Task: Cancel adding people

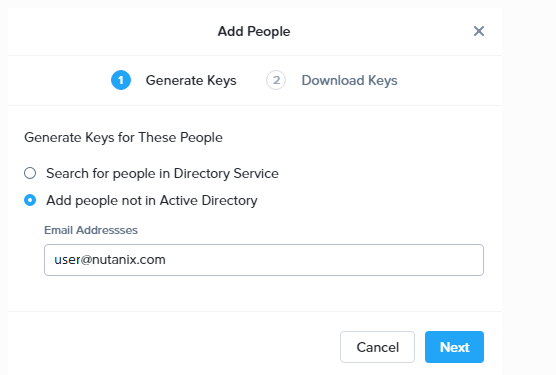Action: pos(377,347)
